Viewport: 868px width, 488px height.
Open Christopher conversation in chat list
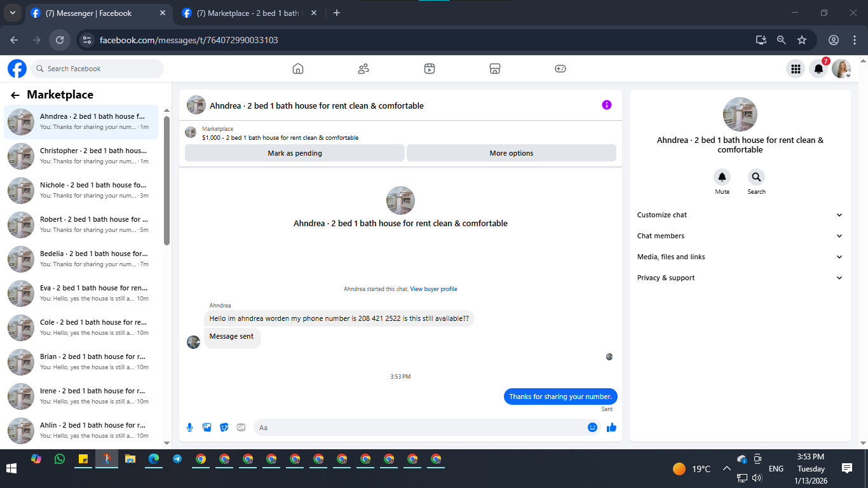click(x=81, y=156)
